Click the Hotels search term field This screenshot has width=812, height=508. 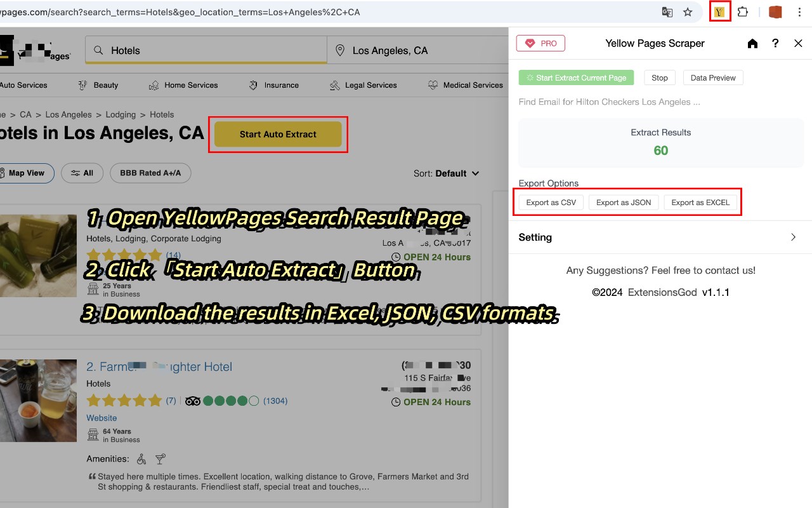pyautogui.click(x=206, y=50)
